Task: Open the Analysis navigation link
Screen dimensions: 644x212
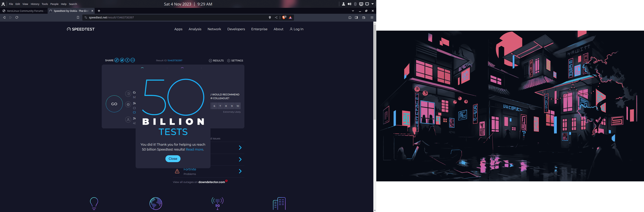Action: (195, 29)
